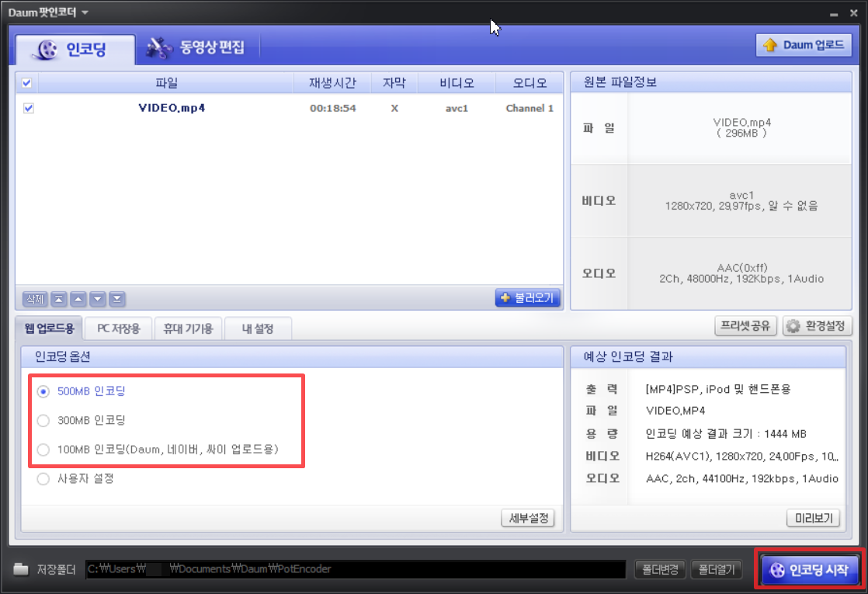
Task: Uncheck the VIDEO.mp4 file checkbox
Action: tap(28, 108)
